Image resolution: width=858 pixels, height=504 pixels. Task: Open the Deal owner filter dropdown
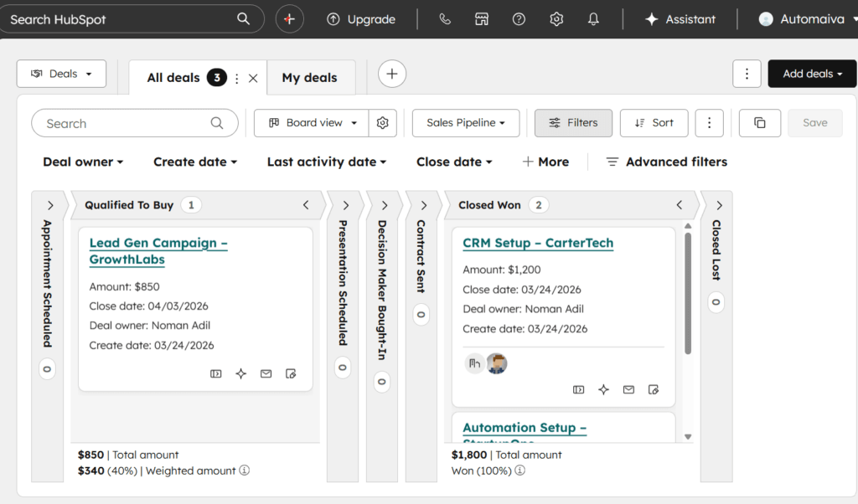pyautogui.click(x=82, y=162)
